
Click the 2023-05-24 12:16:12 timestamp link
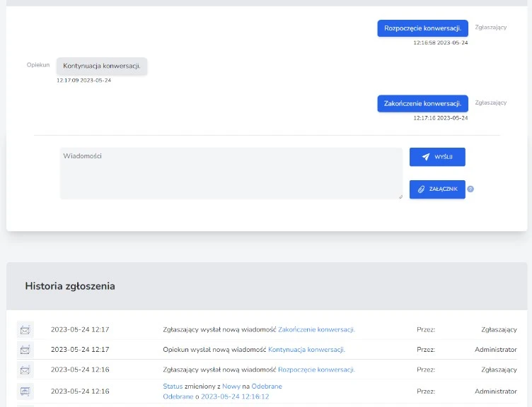point(235,396)
